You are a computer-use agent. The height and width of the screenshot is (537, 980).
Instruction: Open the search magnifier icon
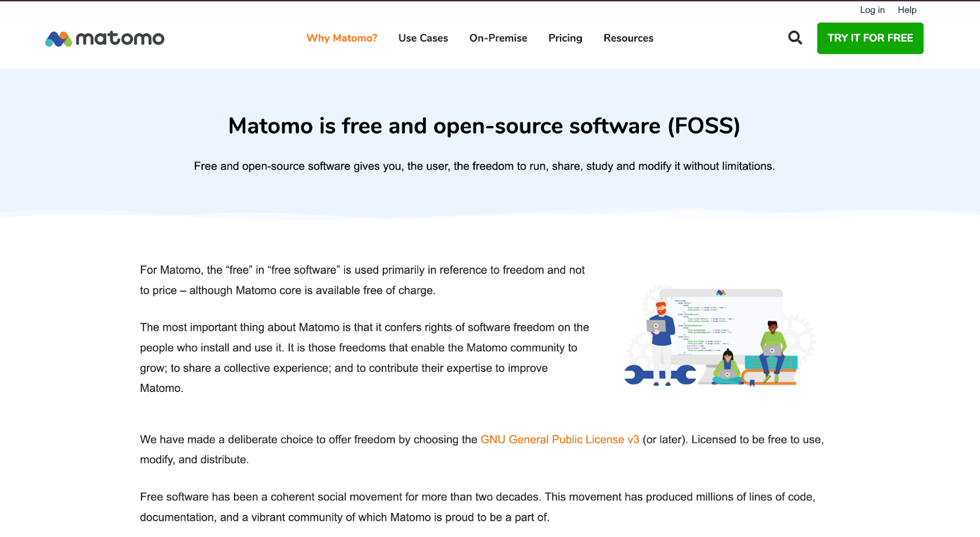coord(795,38)
